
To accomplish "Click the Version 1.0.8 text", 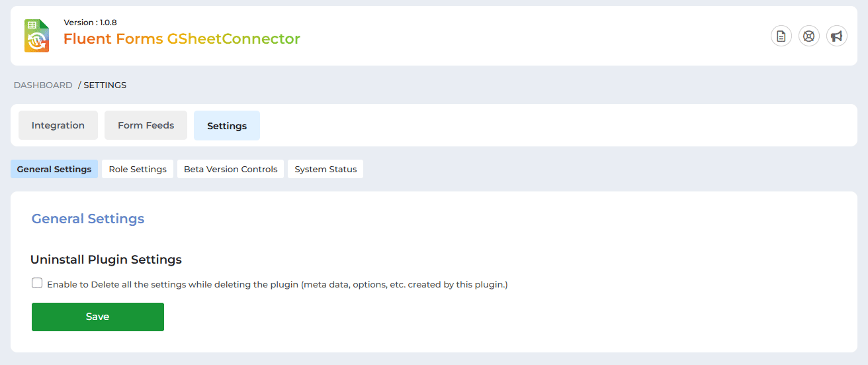I will point(90,23).
